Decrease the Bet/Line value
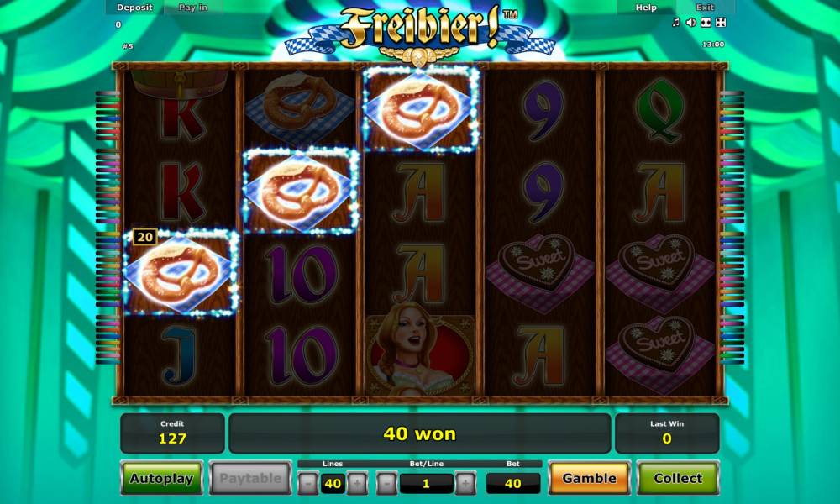Viewport: 840px width, 504px height. (386, 484)
